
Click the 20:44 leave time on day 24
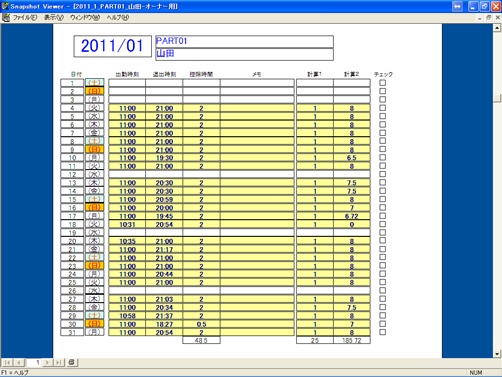164,274
